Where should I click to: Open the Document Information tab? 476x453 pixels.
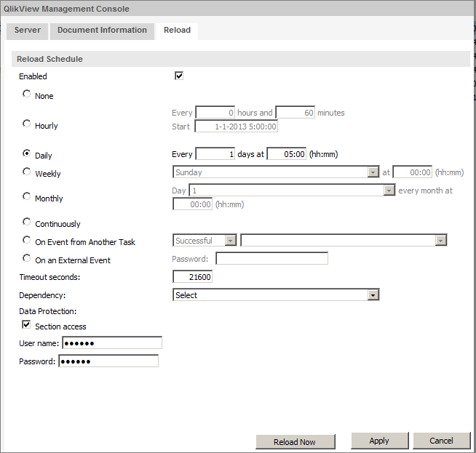click(102, 31)
